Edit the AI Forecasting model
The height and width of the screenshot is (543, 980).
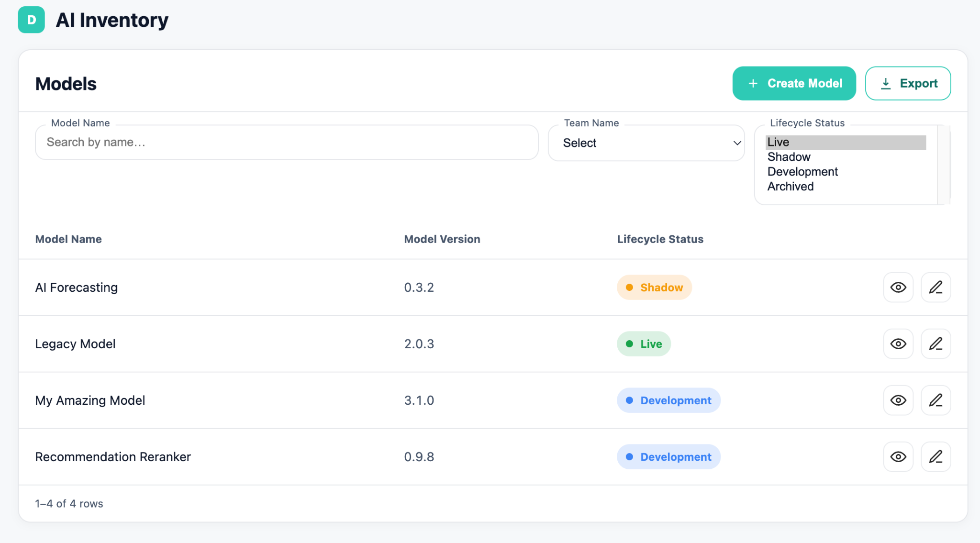(x=936, y=287)
